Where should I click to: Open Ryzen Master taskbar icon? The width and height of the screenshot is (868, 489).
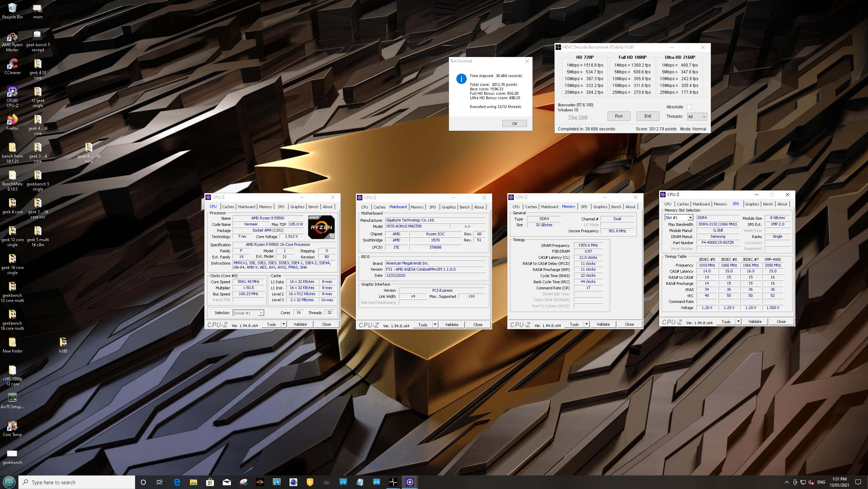[x=260, y=482]
